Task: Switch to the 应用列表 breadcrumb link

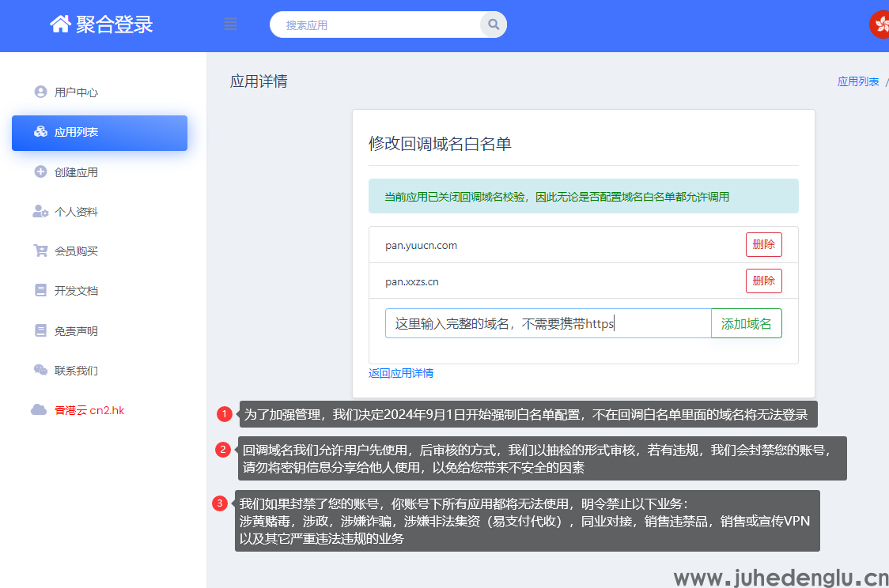Action: (x=857, y=81)
